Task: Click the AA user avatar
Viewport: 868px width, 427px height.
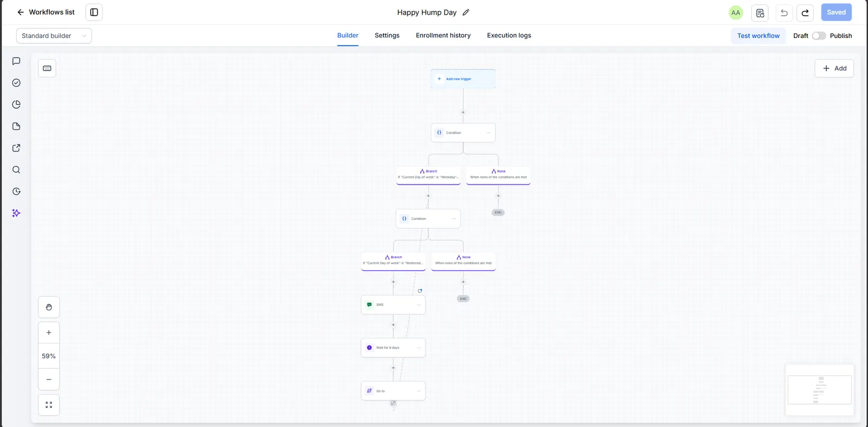Action: 736,12
